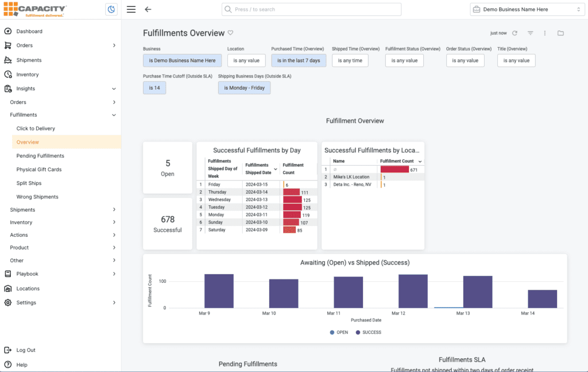
Task: Click the Help icon in sidebar
Action: click(x=8, y=365)
